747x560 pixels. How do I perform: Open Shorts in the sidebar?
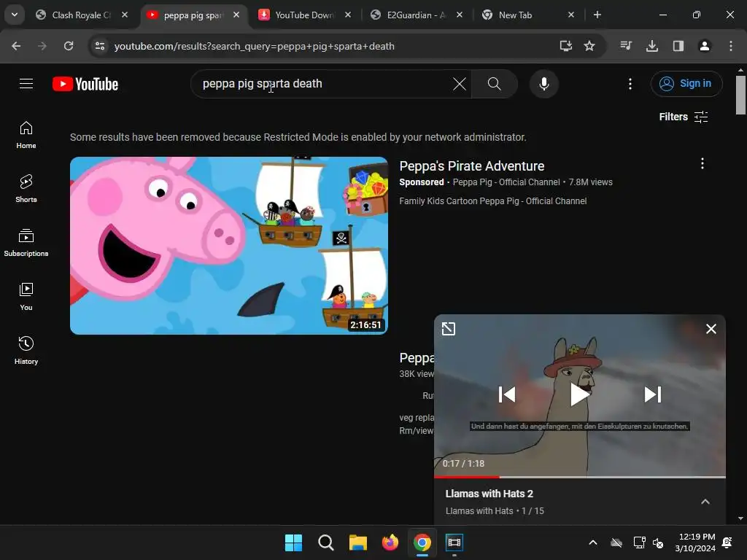[26, 189]
